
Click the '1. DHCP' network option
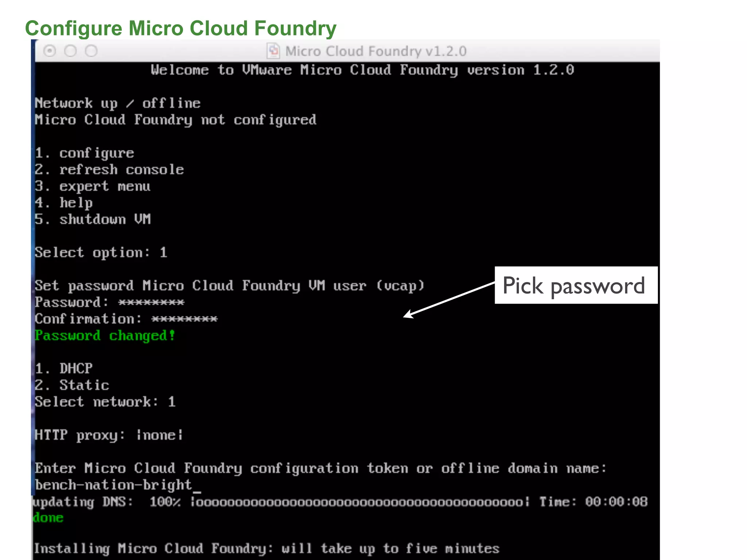click(x=63, y=369)
